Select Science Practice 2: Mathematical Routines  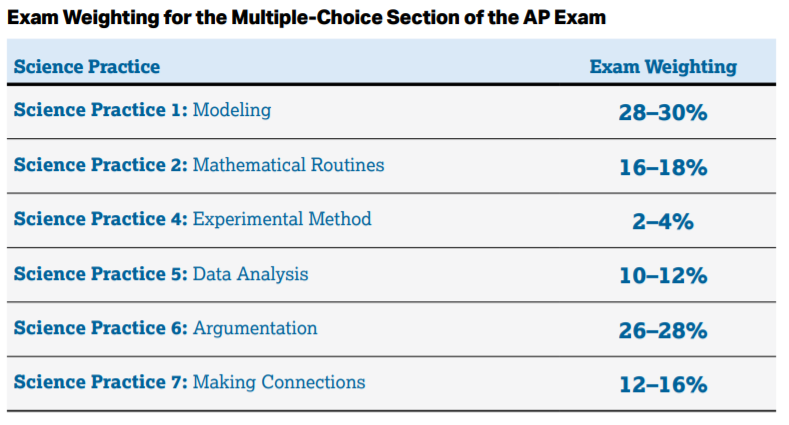[199, 165]
